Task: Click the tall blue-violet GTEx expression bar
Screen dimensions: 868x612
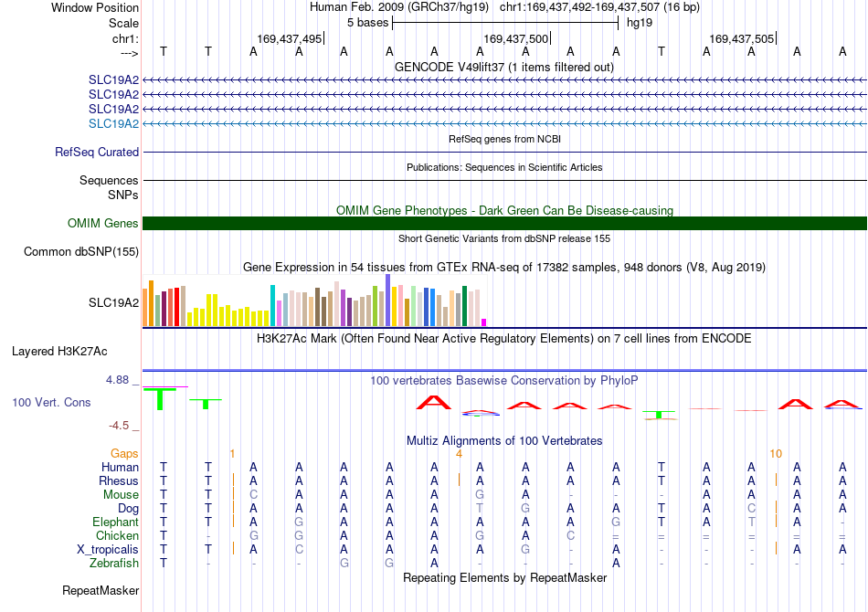Action: point(388,301)
